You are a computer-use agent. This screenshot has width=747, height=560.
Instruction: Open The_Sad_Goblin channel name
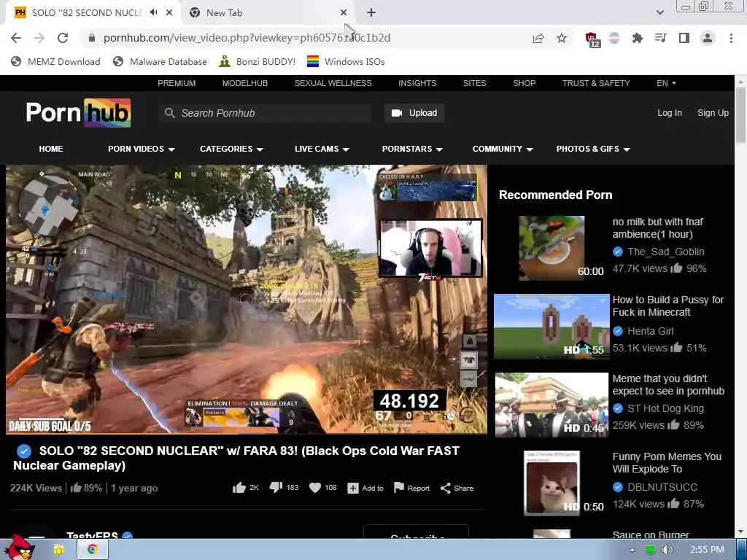click(665, 252)
